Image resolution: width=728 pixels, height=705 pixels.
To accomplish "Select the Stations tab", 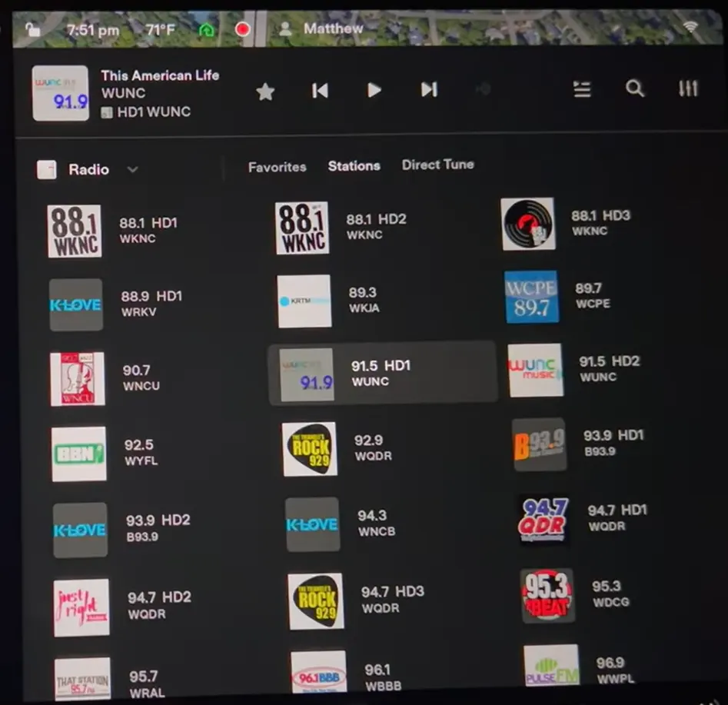I will click(x=354, y=166).
